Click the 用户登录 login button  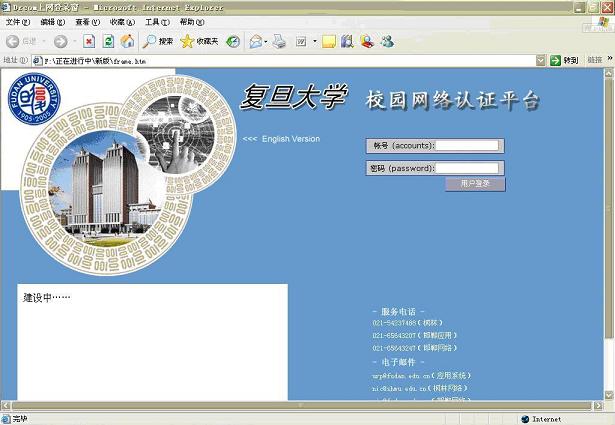point(475,184)
